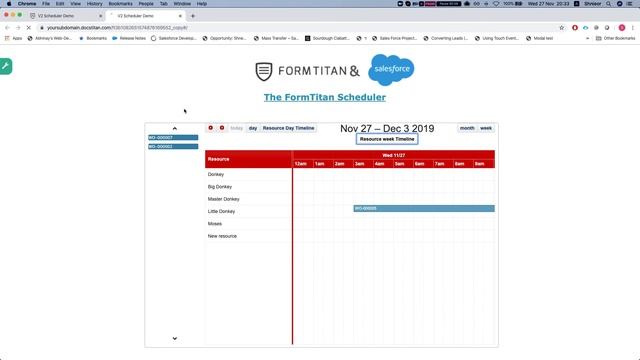The width and height of the screenshot is (640, 360).
Task: Open Chrome menu in macOS menu bar
Action: [27, 4]
